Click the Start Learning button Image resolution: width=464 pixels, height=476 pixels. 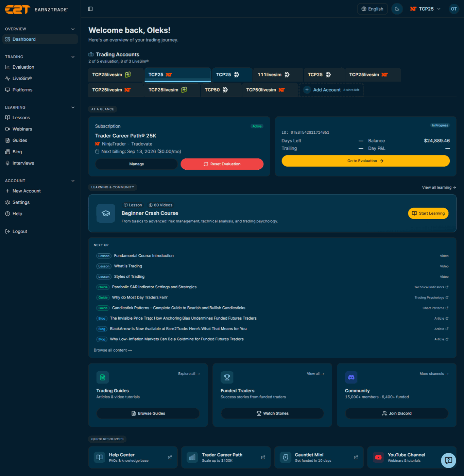click(428, 213)
